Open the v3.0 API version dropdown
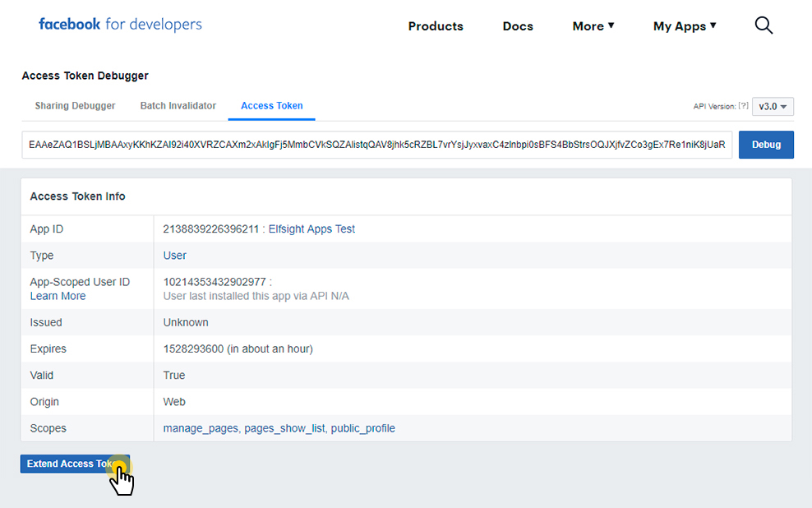Image resolution: width=812 pixels, height=508 pixels. (x=772, y=106)
